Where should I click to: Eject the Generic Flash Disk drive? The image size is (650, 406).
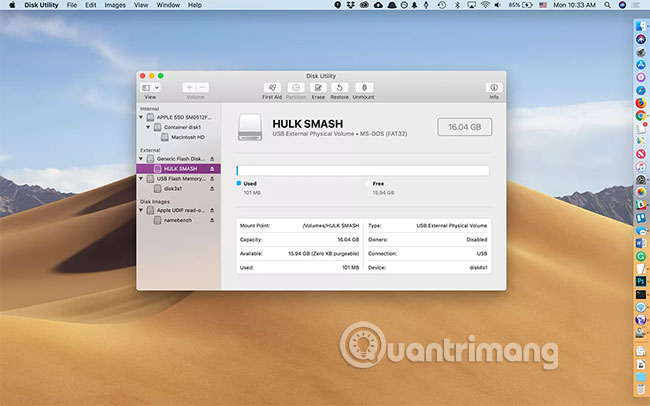(212, 159)
